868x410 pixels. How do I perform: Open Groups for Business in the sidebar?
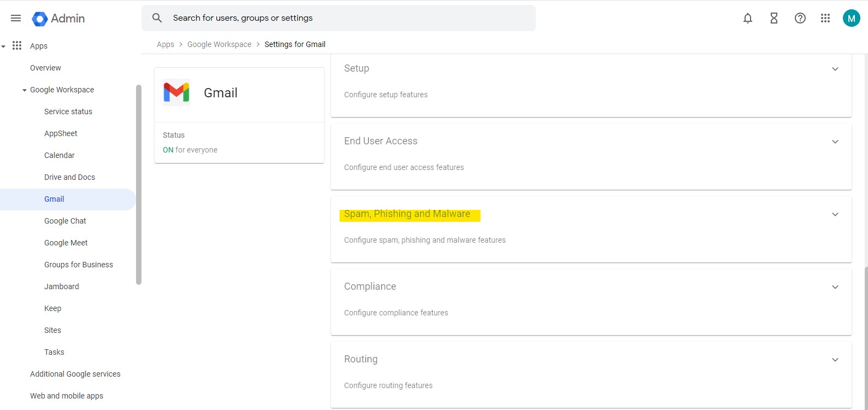pyautogui.click(x=79, y=265)
